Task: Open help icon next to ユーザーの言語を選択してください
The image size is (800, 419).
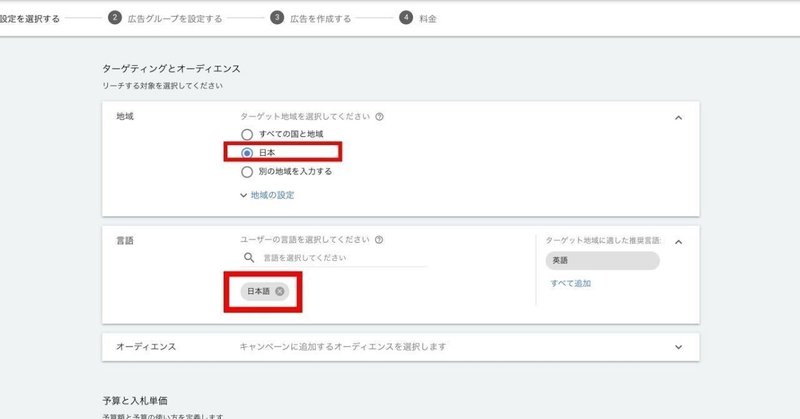Action: click(379, 239)
